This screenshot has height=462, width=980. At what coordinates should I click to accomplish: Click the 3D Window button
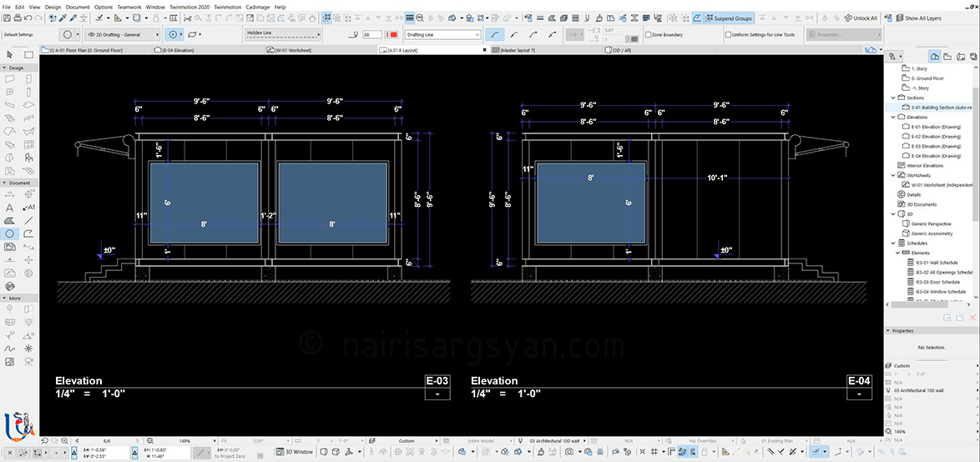click(295, 451)
